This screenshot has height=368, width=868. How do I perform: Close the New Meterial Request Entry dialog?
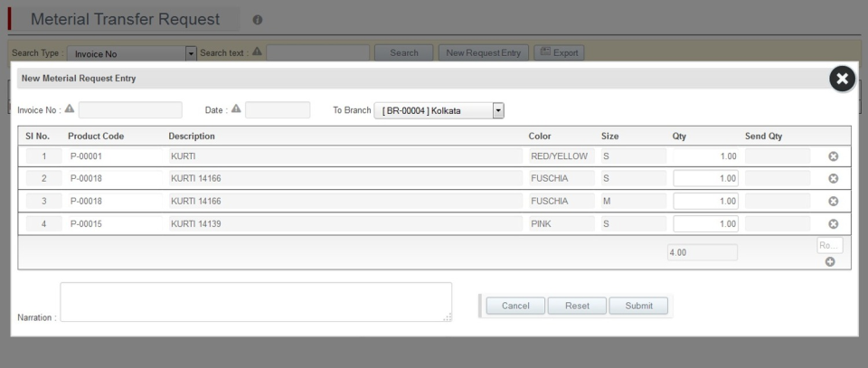pyautogui.click(x=842, y=80)
